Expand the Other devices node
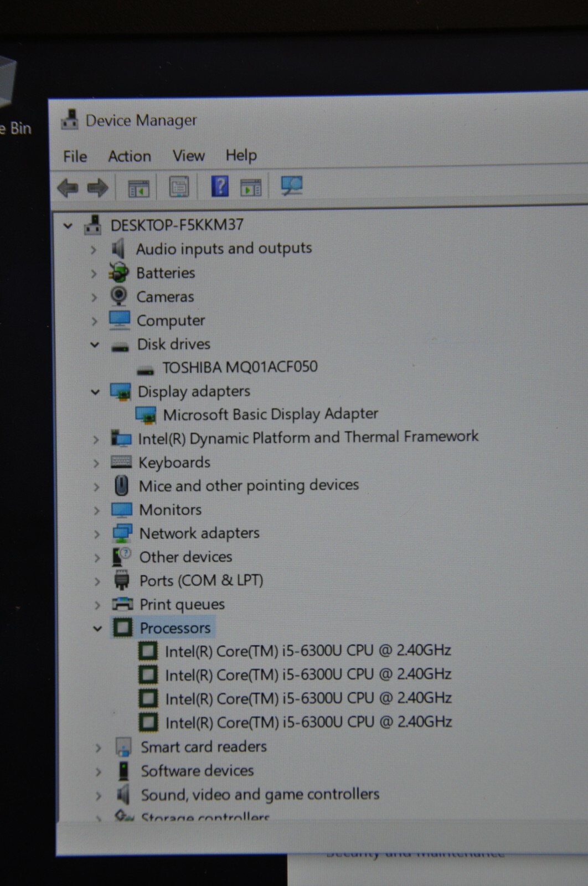 97,558
